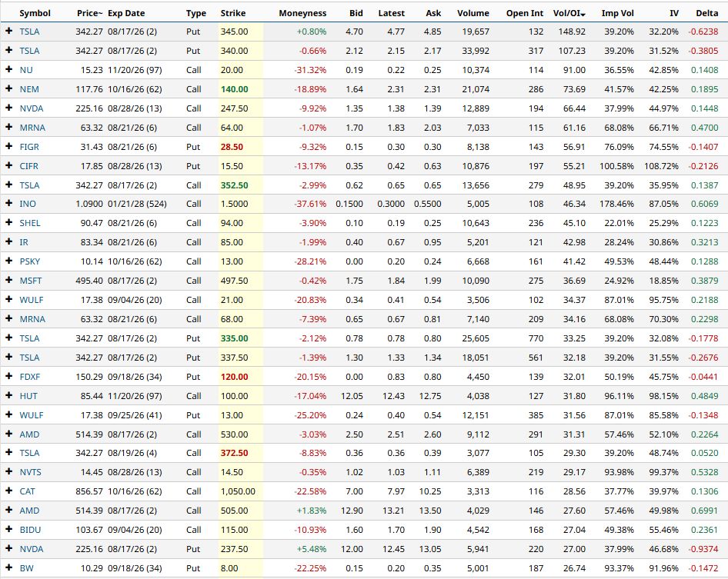Sort by the Open Int column header
Viewport: 728px width, 579px height.
(x=525, y=13)
